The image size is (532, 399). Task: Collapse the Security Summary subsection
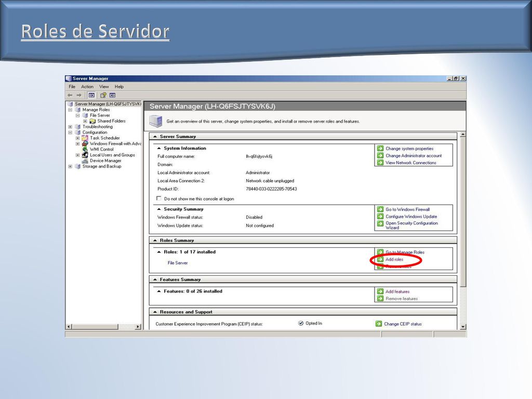159,209
